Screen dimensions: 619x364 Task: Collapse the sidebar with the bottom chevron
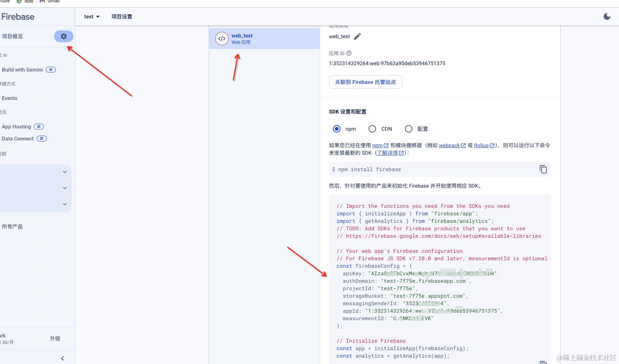pyautogui.click(x=63, y=358)
